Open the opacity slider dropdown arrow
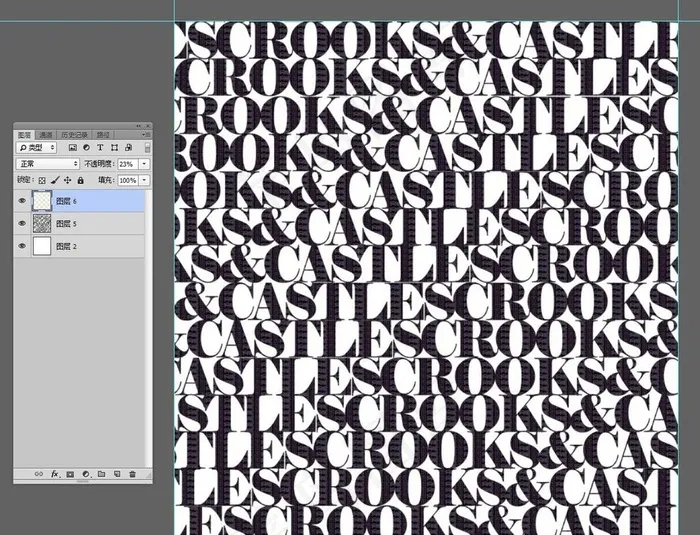 pos(144,164)
